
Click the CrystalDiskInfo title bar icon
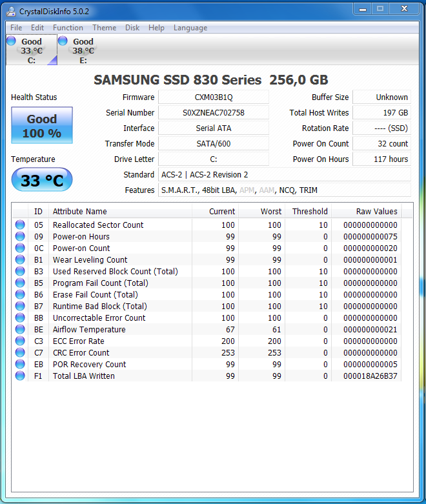coord(11,12)
